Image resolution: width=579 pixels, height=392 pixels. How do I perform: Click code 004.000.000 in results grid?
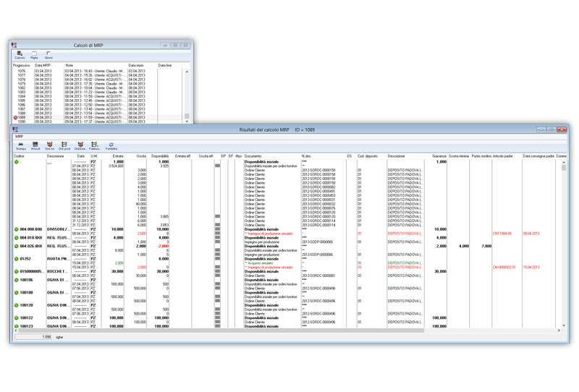point(31,229)
